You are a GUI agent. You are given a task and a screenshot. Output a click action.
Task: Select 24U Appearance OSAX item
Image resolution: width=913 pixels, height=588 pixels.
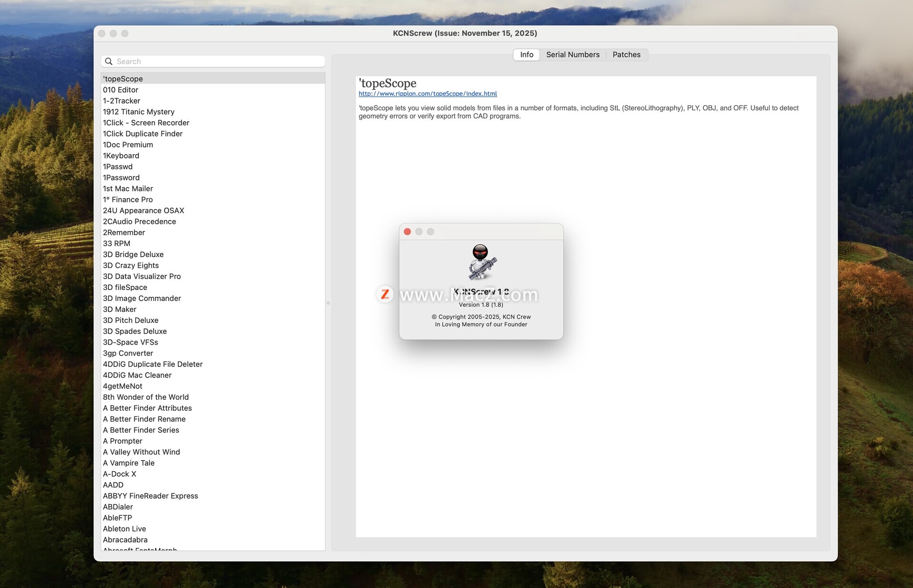coord(143,211)
